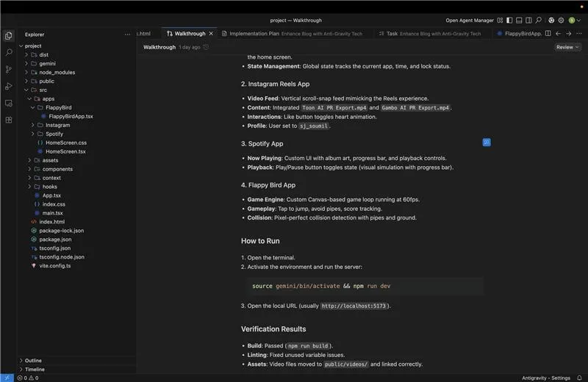Viewport: 588px width, 382px height.
Task: Toggle the primary sidebar visibility
Action: [507, 21]
